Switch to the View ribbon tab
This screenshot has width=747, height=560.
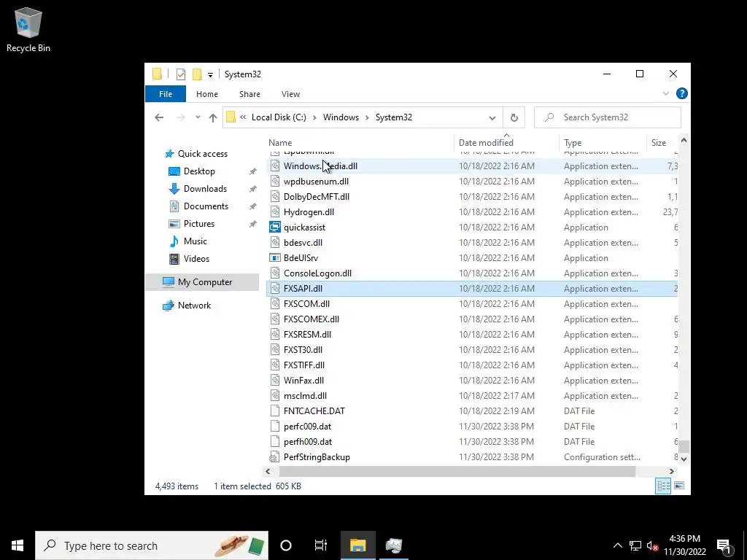point(290,94)
